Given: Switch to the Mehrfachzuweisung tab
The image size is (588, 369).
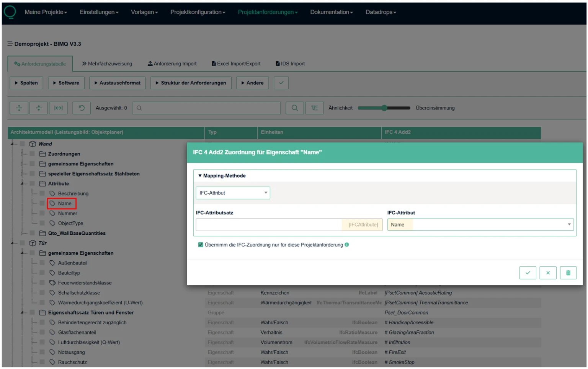Looking at the screenshot, I should [107, 64].
